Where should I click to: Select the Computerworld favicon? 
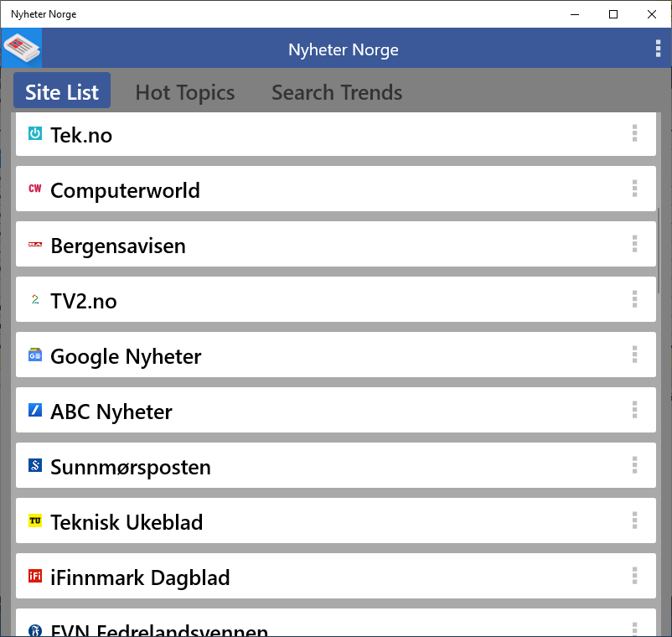(x=33, y=189)
